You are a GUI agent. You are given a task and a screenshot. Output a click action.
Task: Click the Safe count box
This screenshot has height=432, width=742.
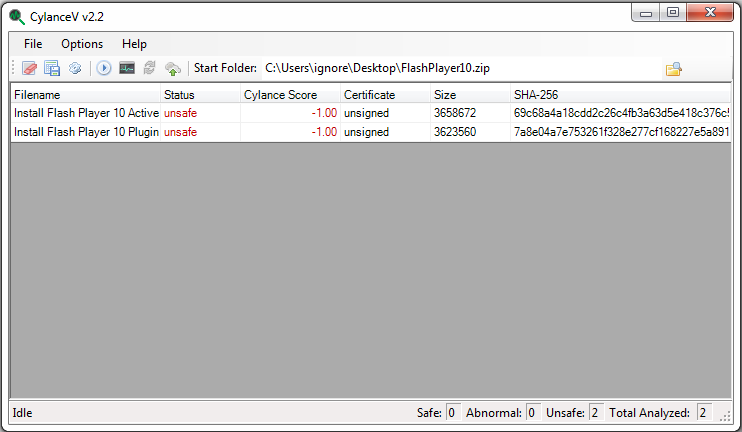coord(453,413)
